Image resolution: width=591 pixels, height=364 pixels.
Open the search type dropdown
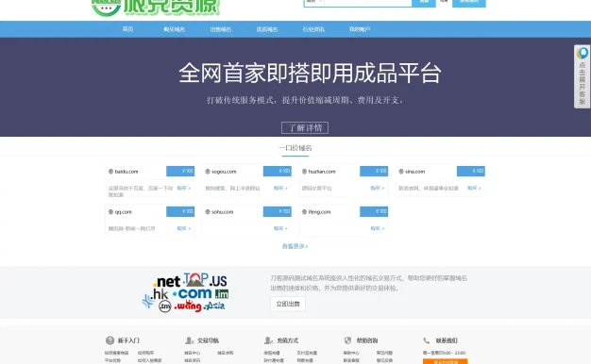[314, 2]
